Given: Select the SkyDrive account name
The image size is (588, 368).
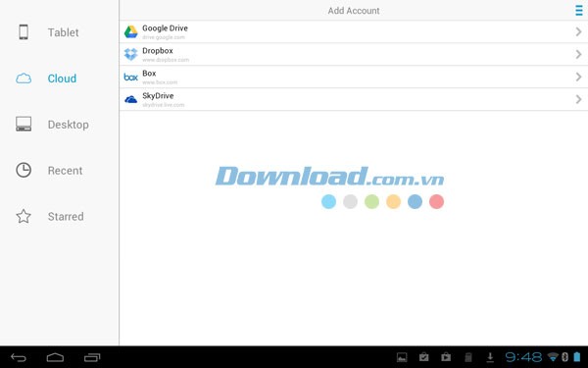Looking at the screenshot, I should coord(158,96).
